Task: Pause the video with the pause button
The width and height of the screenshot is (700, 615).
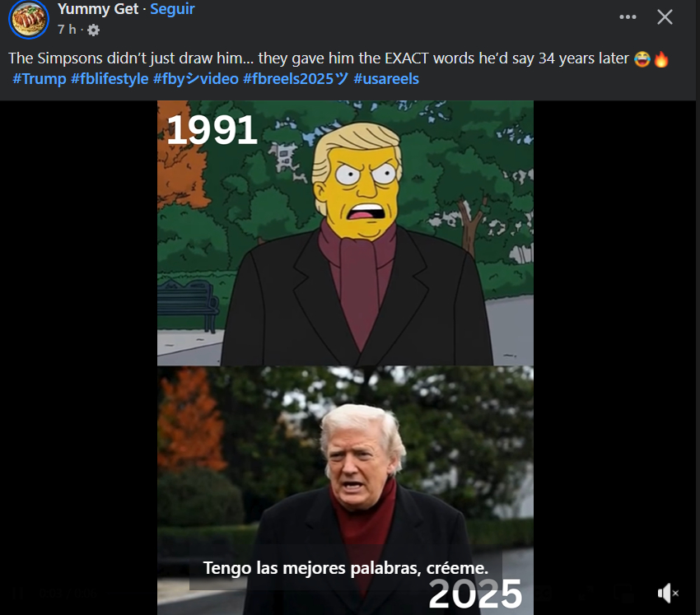Action: point(18,593)
